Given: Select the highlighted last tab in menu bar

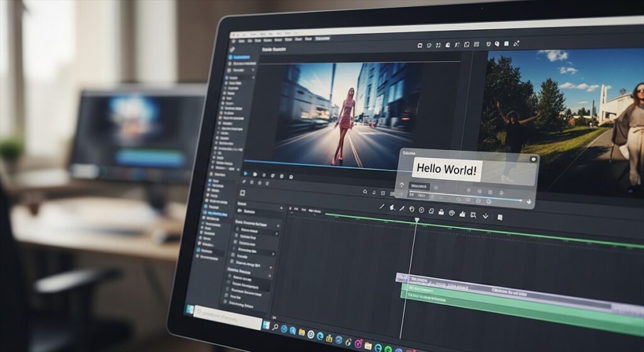Looking at the screenshot, I should pos(323,38).
